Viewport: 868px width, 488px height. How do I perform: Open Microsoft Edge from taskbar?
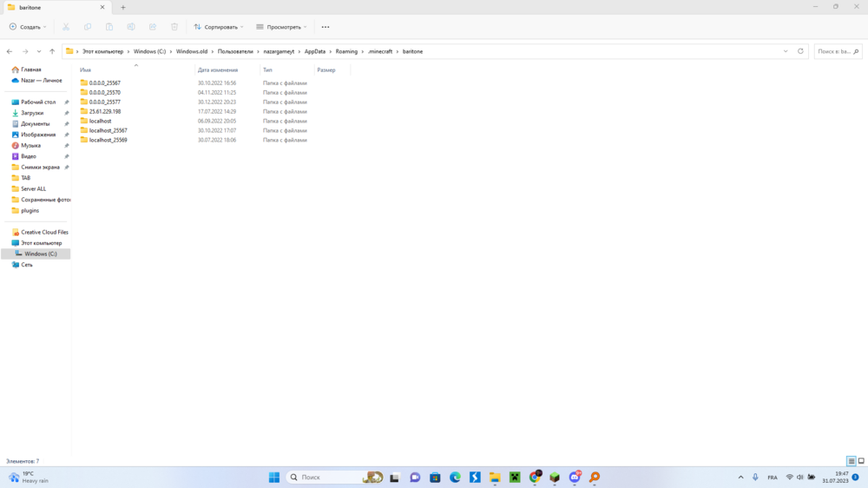click(455, 477)
